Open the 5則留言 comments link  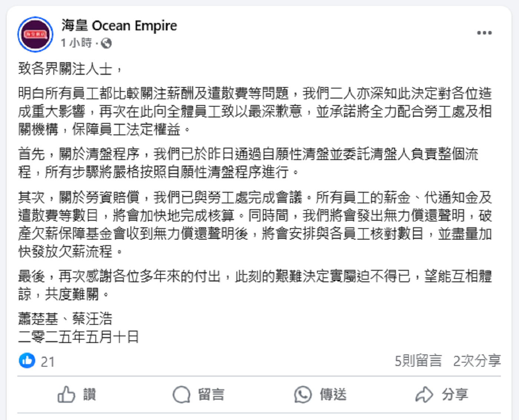pyautogui.click(x=418, y=360)
